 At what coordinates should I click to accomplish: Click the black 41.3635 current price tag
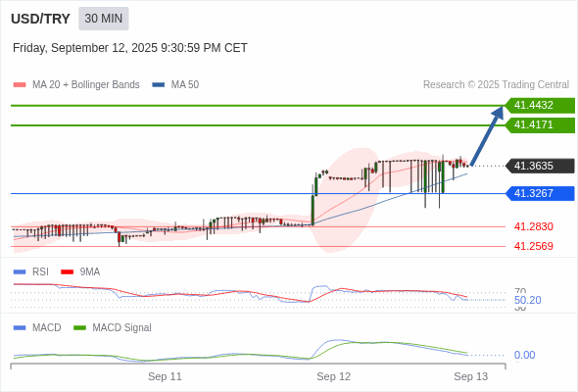pos(540,166)
